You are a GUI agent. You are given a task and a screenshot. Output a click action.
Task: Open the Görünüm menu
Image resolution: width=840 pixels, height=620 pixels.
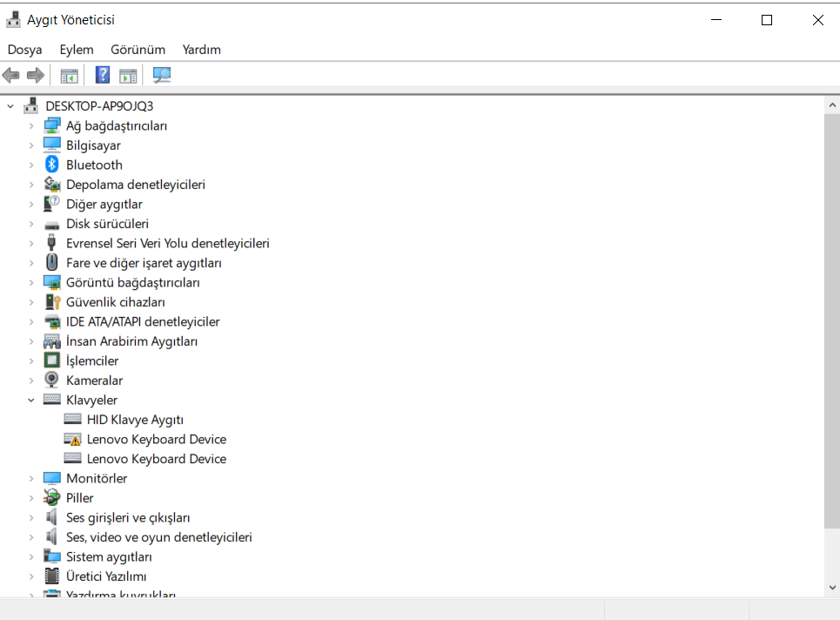[x=138, y=50]
